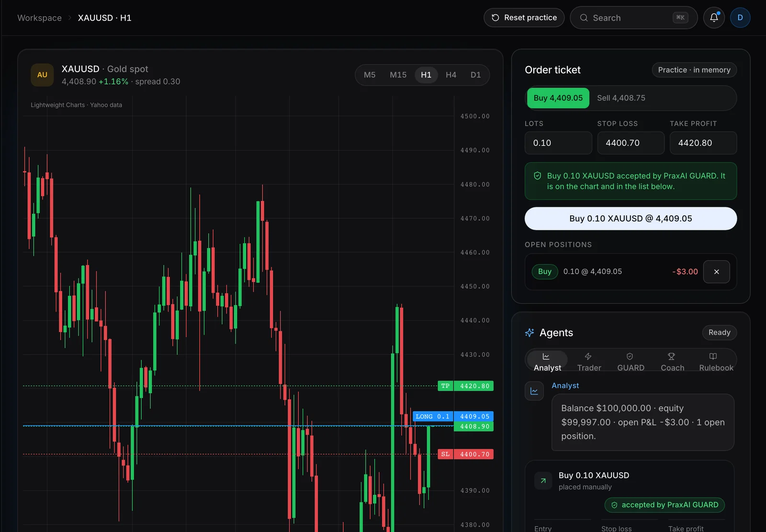This screenshot has height=532, width=766.
Task: Click the +1.16% change value
Action: (x=113, y=81)
